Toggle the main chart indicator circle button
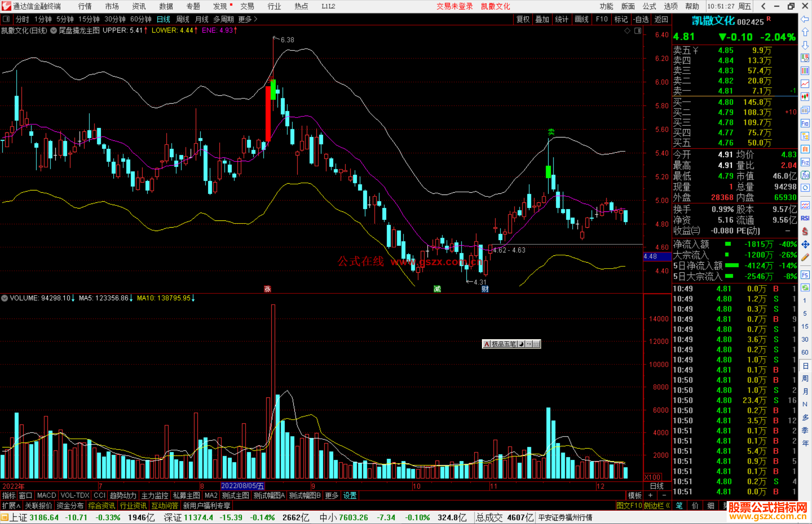The image size is (812, 524). pos(54,31)
